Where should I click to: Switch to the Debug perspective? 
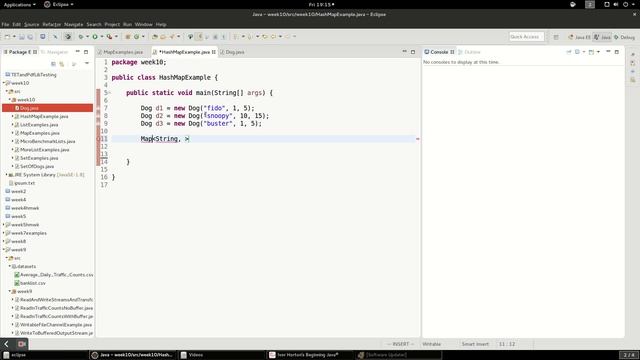pyautogui.click(x=624, y=37)
